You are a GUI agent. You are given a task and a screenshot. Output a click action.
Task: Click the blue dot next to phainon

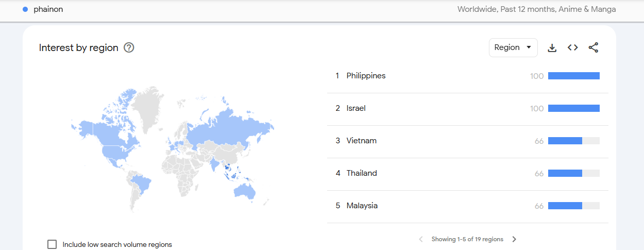25,9
